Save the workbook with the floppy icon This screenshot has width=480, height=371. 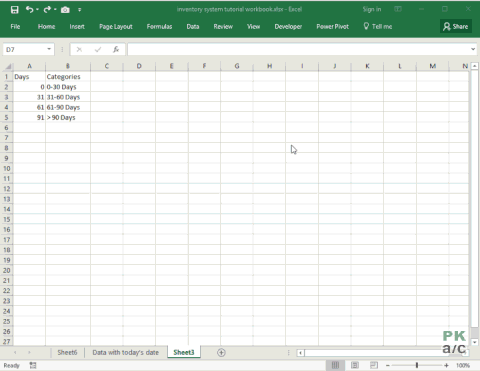(x=14, y=10)
